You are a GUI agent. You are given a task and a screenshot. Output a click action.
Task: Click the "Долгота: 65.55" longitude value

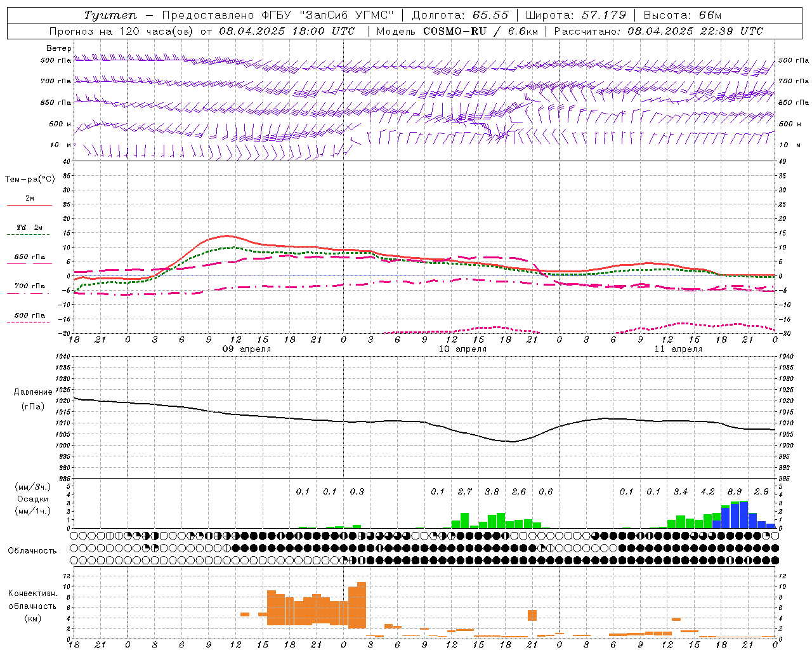tap(460, 15)
